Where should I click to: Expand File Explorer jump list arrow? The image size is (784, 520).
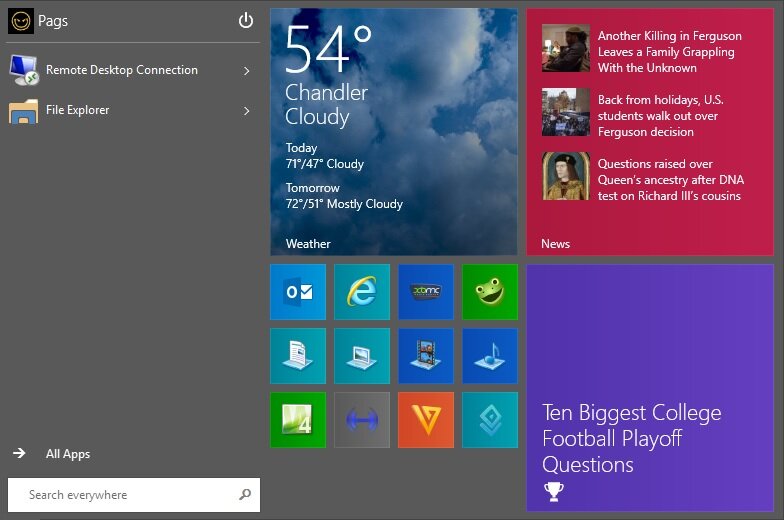246,110
